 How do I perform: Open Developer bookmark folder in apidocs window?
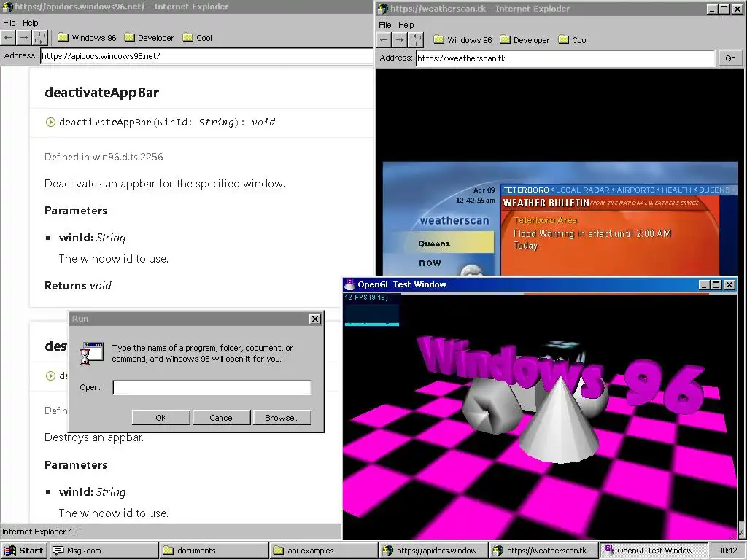[149, 38]
